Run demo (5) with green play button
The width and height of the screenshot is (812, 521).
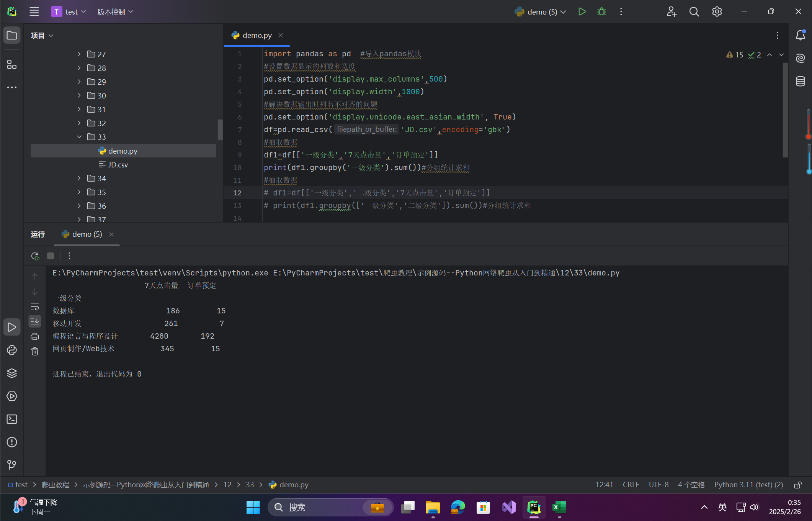[582, 11]
